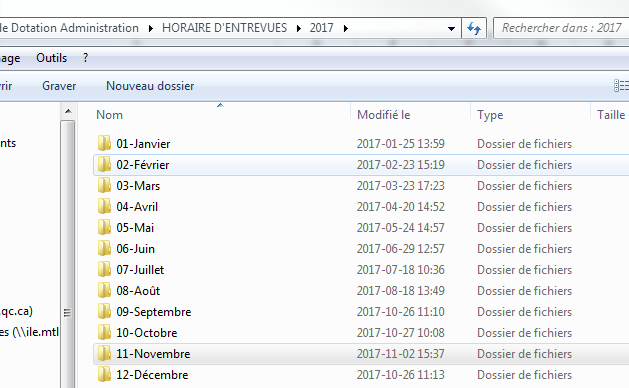Select the 09-Septembre folder name
This screenshot has height=388, width=629.
click(154, 312)
